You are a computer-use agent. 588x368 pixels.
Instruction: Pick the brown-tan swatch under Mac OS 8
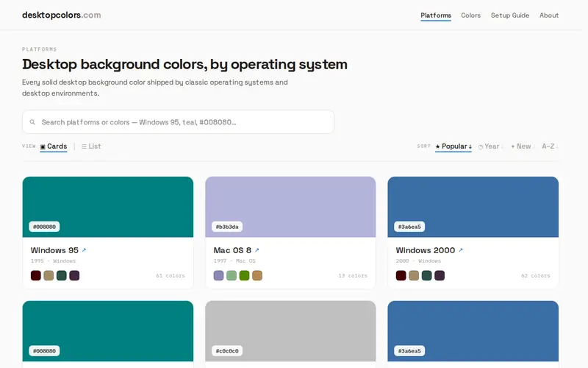[x=257, y=275]
